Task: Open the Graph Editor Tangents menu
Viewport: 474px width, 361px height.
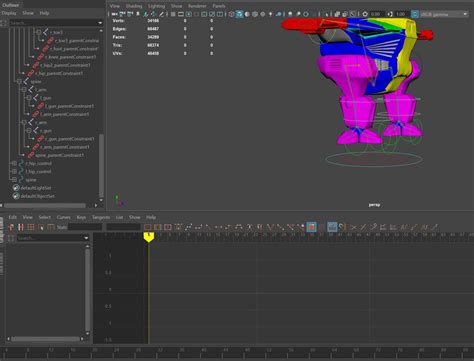Action: click(x=101, y=217)
